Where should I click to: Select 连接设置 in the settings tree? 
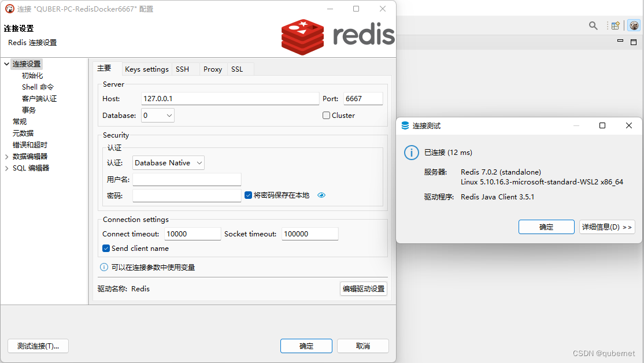tap(27, 64)
